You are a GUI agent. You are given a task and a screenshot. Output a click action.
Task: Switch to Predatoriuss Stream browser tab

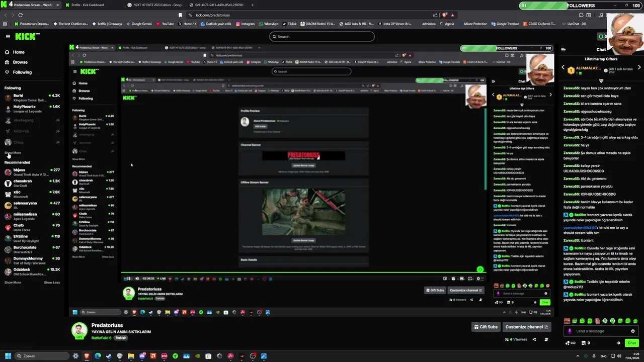[30, 5]
